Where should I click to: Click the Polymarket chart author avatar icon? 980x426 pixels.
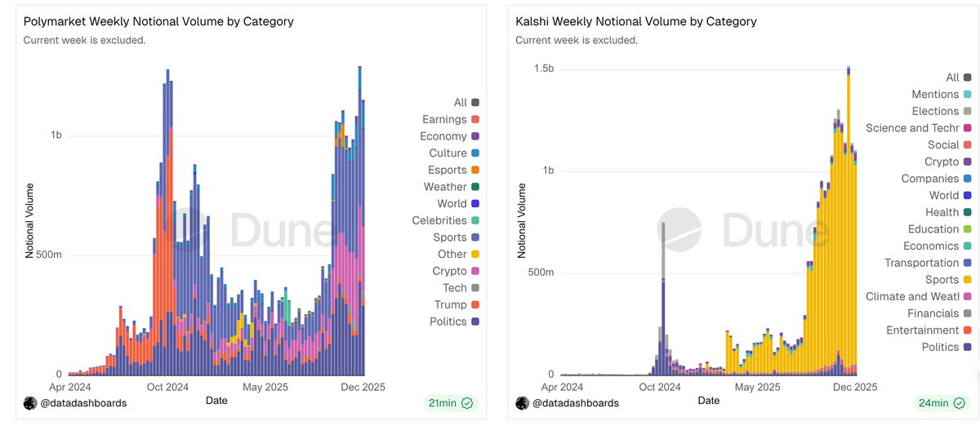(x=30, y=402)
